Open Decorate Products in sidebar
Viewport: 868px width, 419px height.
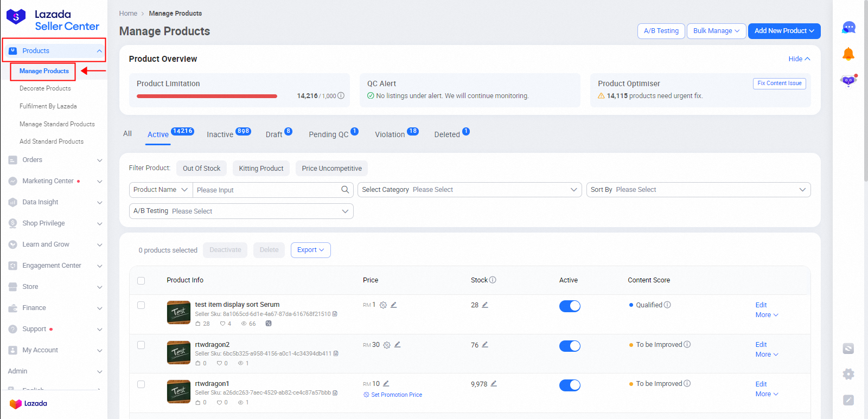coord(45,88)
